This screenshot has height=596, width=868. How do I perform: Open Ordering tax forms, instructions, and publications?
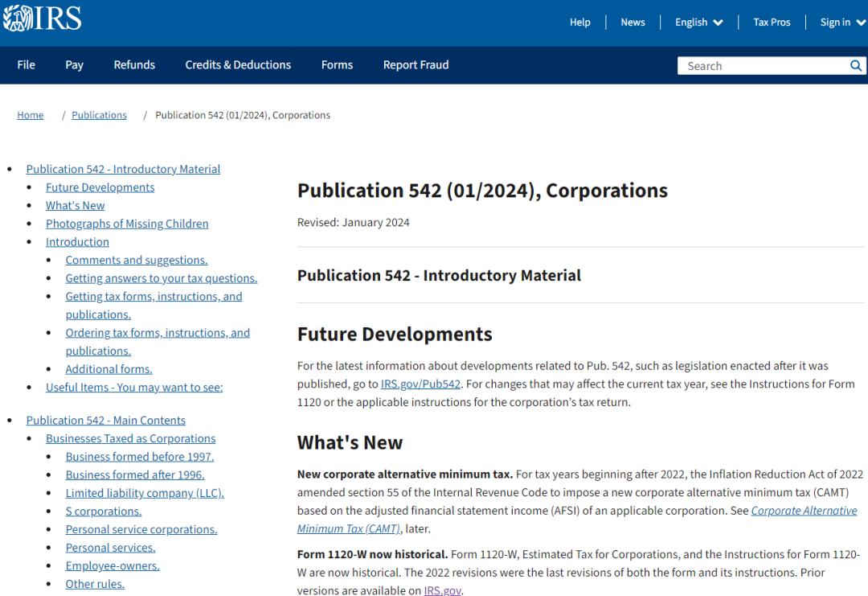pos(158,342)
